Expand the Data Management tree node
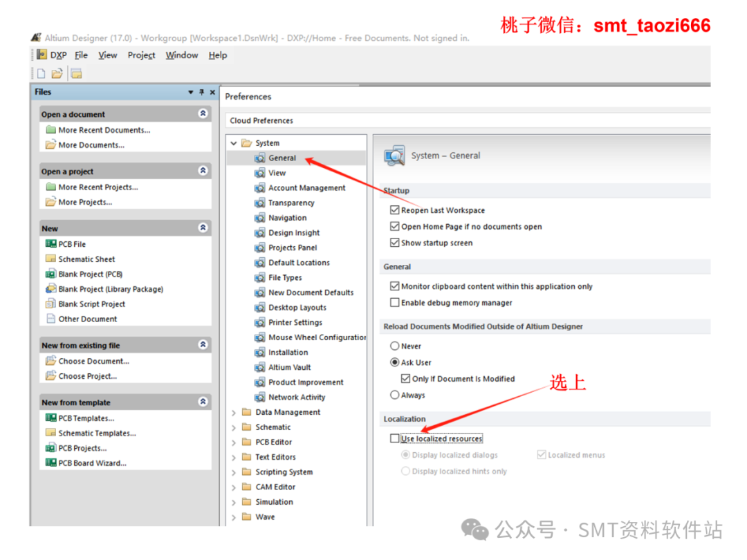This screenshot has height=560, width=747. [234, 412]
